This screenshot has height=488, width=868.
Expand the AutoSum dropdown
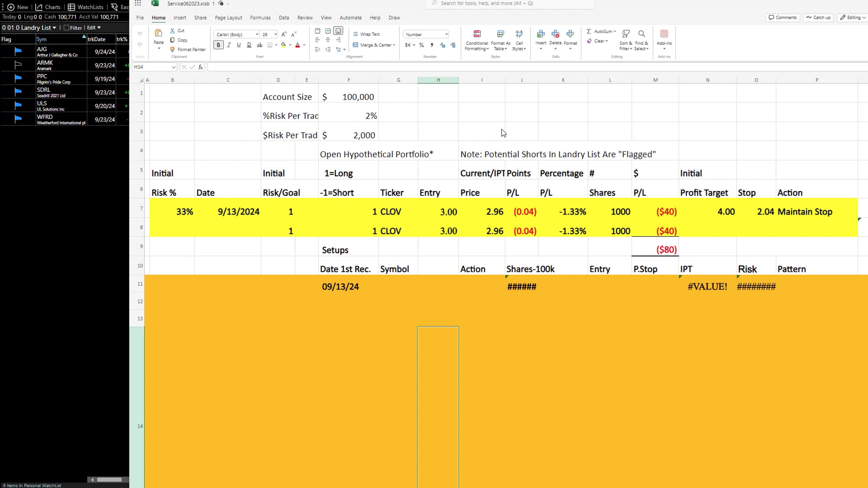tap(614, 31)
